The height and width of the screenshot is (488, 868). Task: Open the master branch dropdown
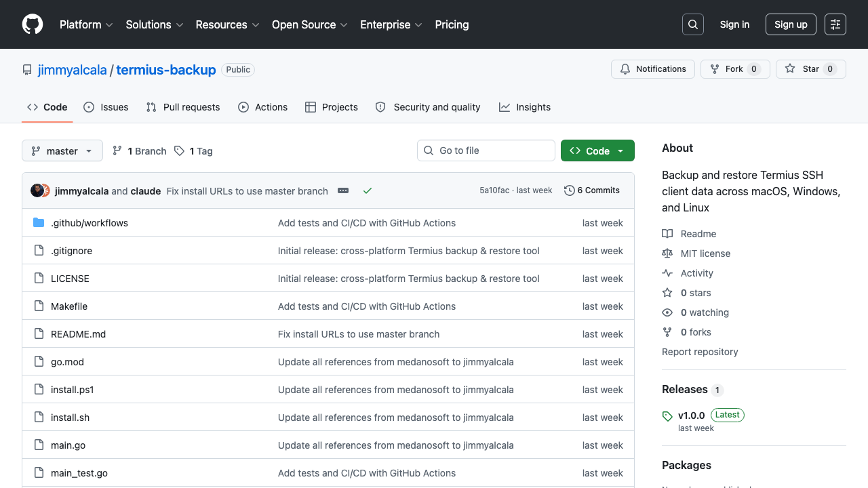coord(62,151)
